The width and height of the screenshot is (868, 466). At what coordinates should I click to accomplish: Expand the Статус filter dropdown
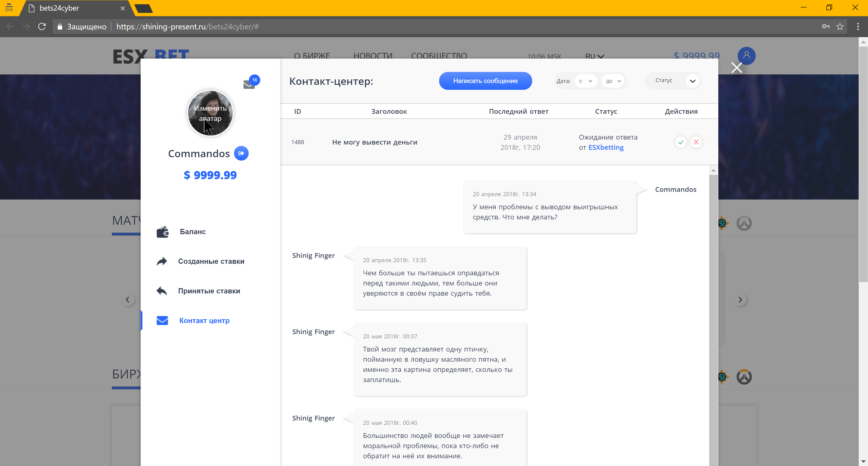(x=693, y=81)
